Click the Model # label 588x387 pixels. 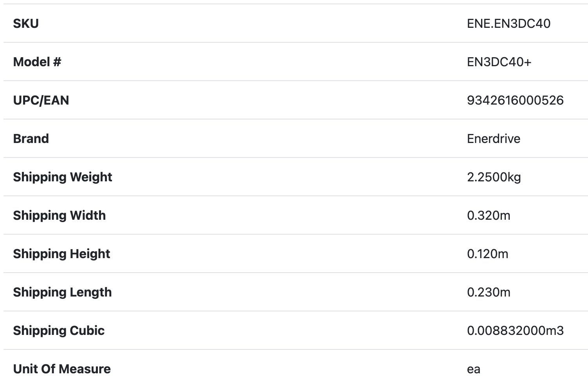[37, 62]
